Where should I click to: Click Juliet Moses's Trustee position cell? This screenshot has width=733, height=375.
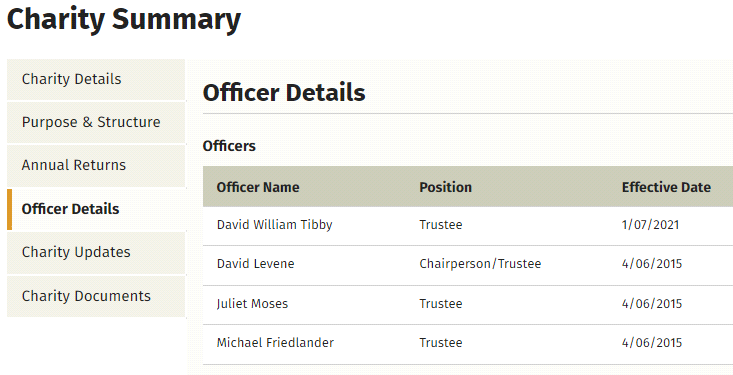coord(441,303)
